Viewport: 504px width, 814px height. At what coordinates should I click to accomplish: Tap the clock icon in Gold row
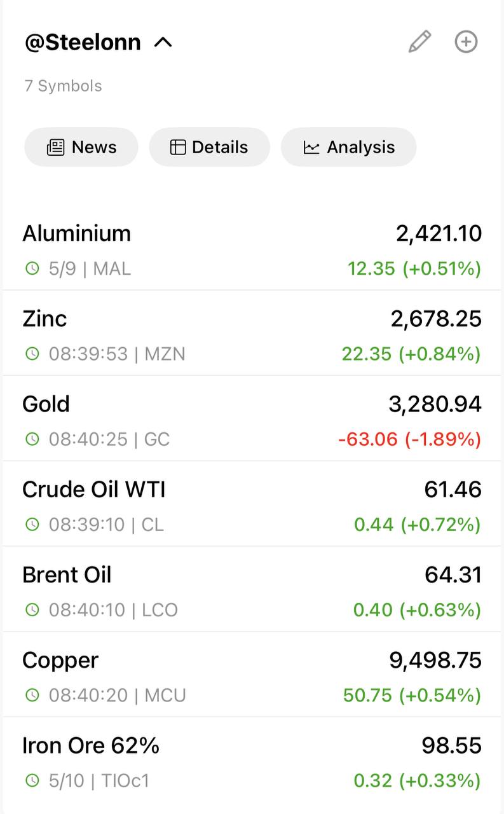click(x=32, y=439)
